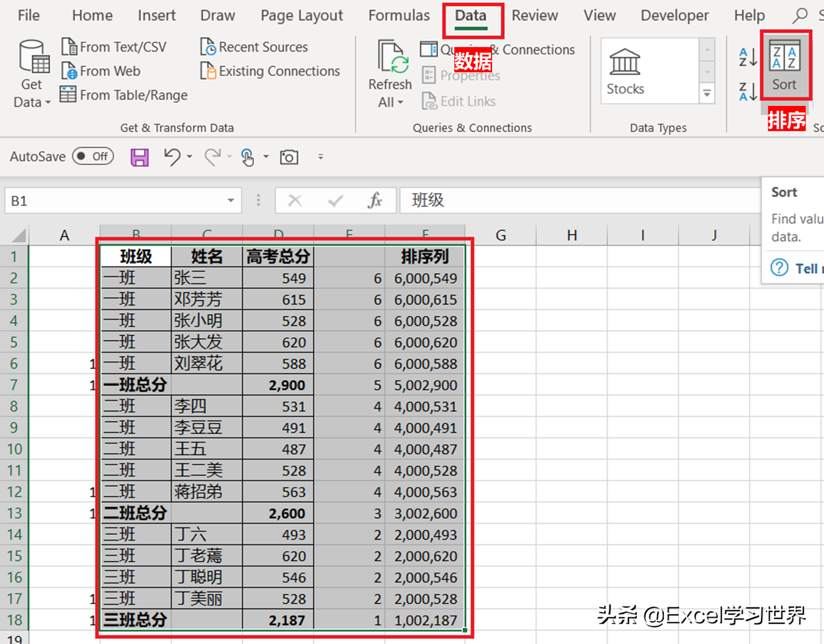Screen dimensions: 824x644
Task: Click Tell me more help icon
Action: click(x=779, y=267)
